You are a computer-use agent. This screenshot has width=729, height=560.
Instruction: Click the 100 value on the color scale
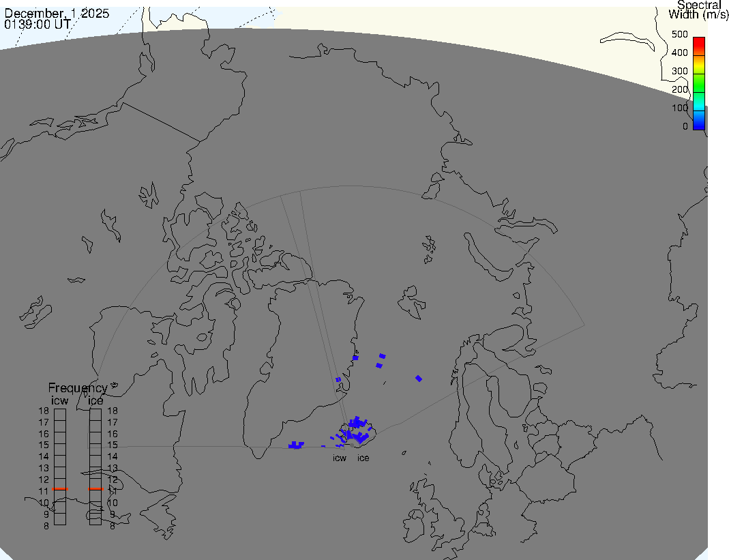pos(680,108)
